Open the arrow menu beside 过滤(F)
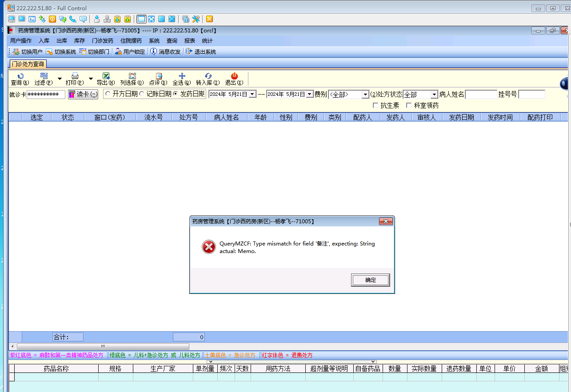 coord(60,79)
